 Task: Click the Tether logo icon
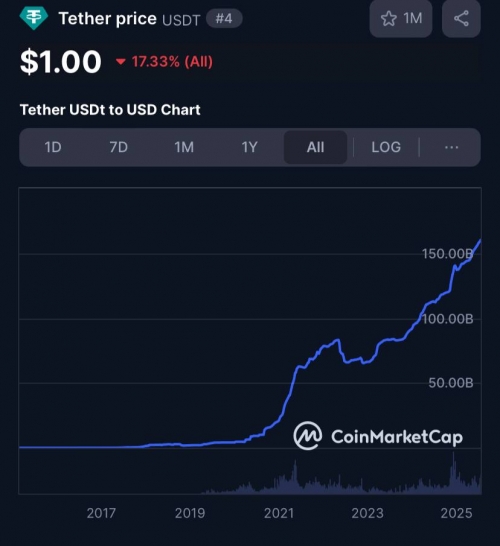[x=33, y=18]
